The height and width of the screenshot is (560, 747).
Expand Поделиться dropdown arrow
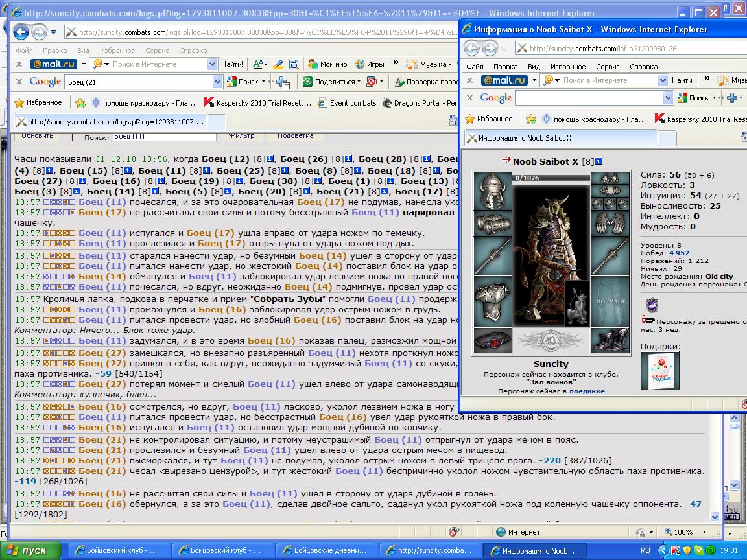pos(359,82)
